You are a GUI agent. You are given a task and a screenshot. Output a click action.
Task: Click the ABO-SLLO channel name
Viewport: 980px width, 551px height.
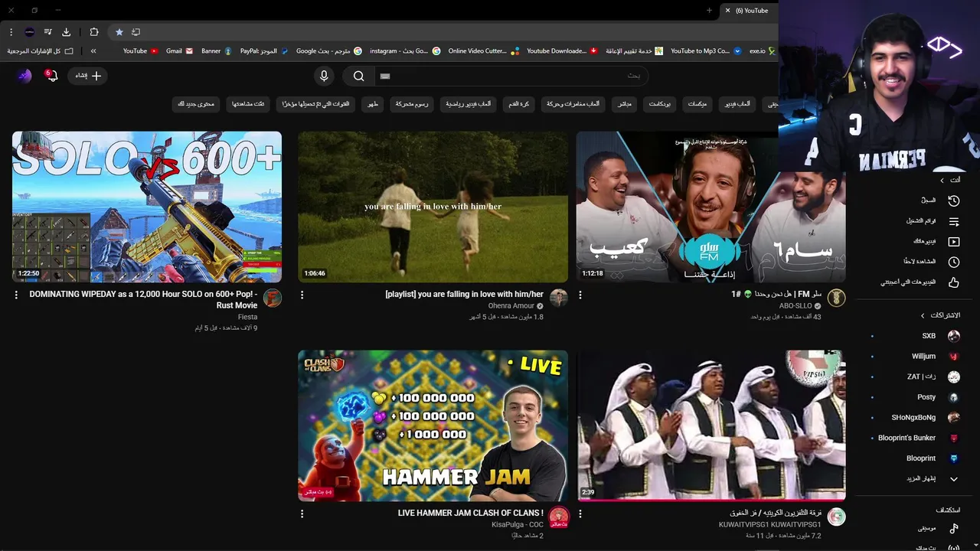click(x=795, y=306)
